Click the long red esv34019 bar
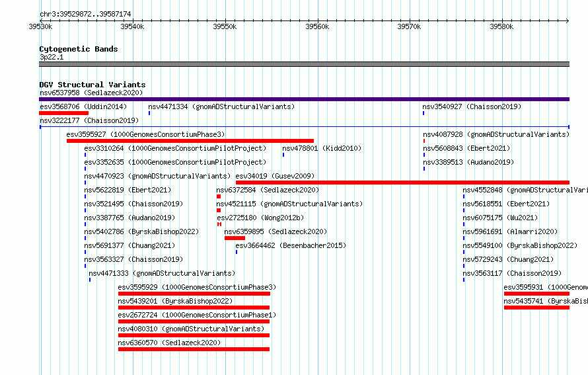The width and height of the screenshot is (588, 375). 403,183
